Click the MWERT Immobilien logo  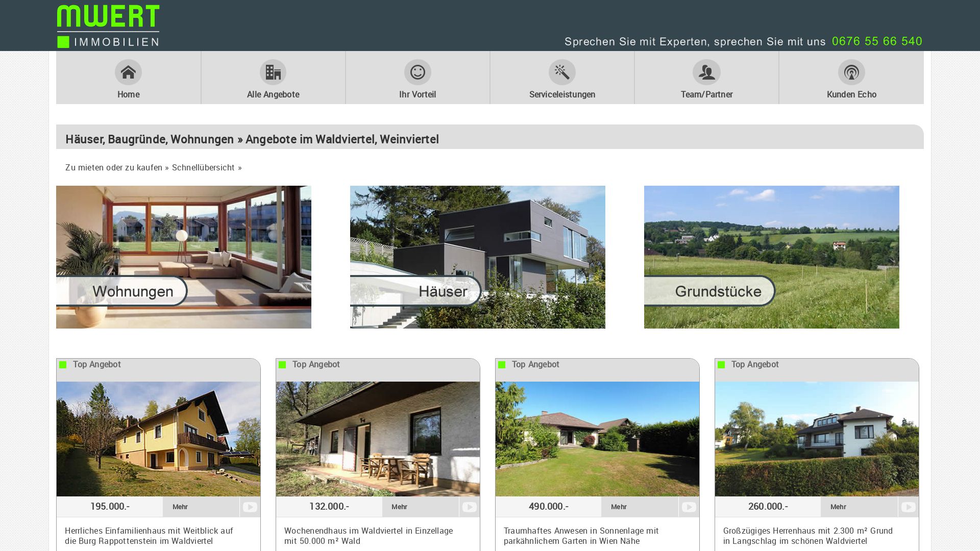click(108, 27)
